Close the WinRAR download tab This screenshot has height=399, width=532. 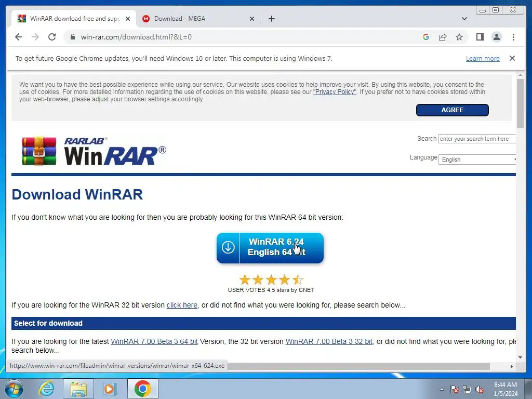pos(128,19)
